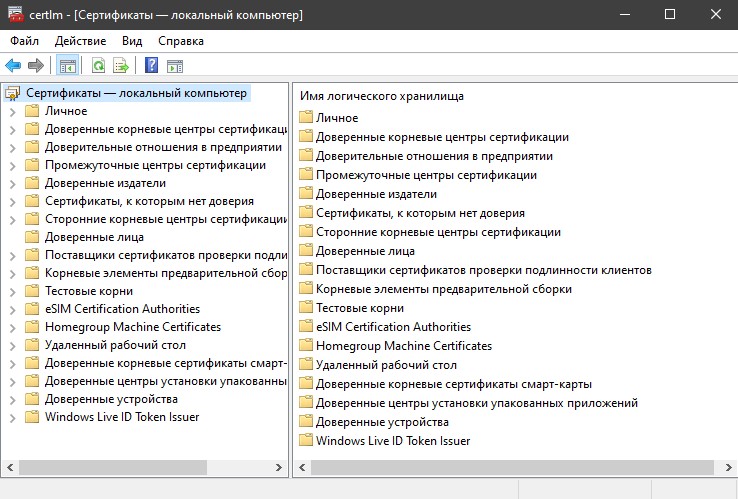Select Доверенные устройства in tree
This screenshot has height=499, width=738.
point(112,399)
